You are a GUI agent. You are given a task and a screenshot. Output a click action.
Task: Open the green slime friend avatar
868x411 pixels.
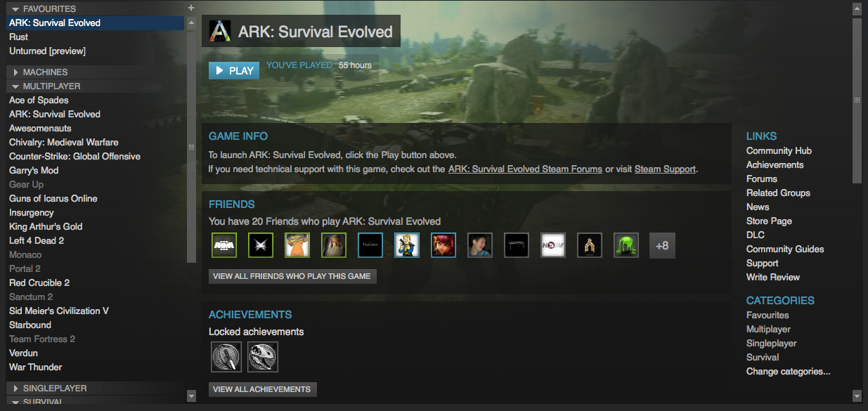tap(626, 245)
